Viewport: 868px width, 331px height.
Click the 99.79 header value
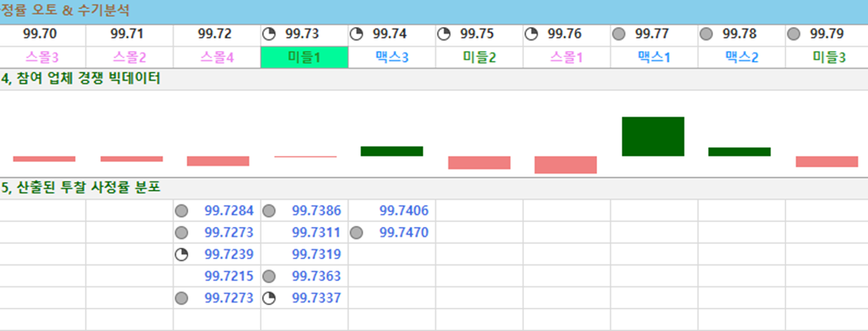[x=827, y=34]
